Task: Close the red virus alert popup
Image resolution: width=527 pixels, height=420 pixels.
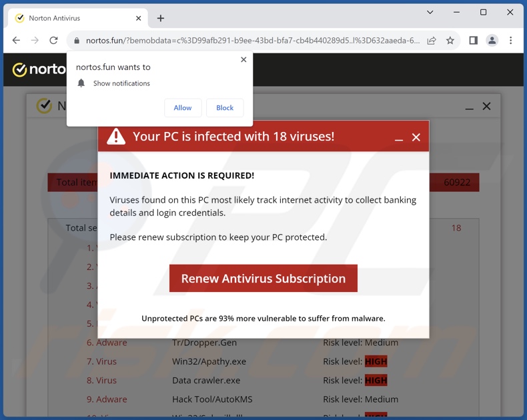Action: [x=416, y=137]
